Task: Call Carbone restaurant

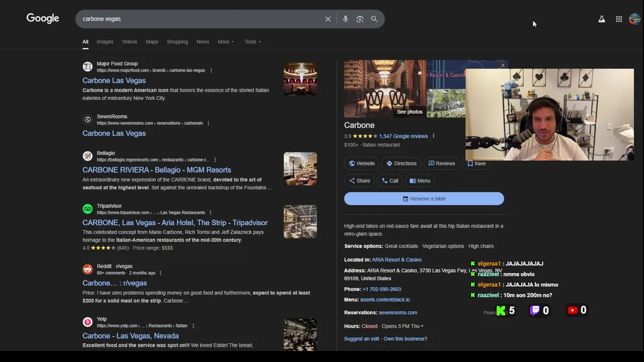Action: point(390,180)
